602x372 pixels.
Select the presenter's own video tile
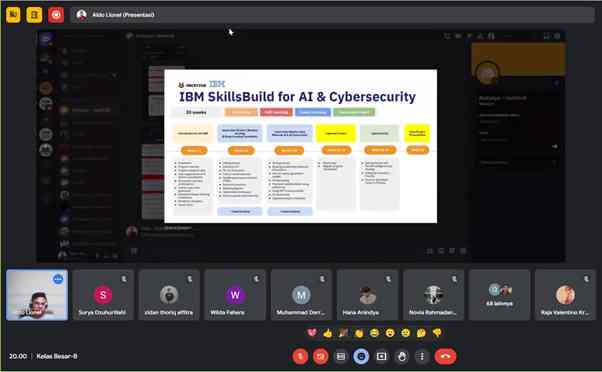click(x=37, y=295)
